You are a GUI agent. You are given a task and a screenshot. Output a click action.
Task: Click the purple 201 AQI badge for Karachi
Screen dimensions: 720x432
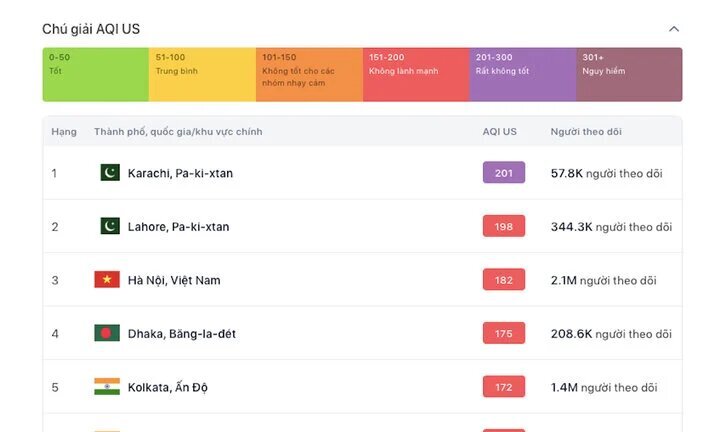pyautogui.click(x=504, y=173)
